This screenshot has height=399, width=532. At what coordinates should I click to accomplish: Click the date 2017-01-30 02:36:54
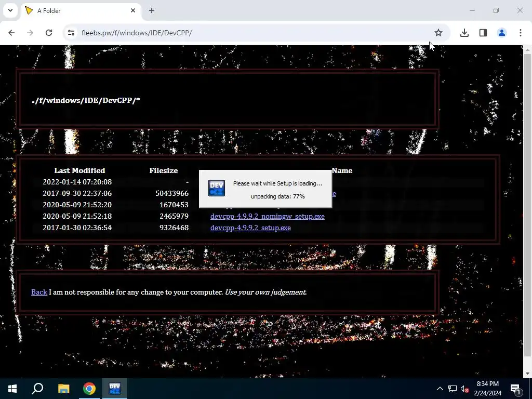point(77,228)
